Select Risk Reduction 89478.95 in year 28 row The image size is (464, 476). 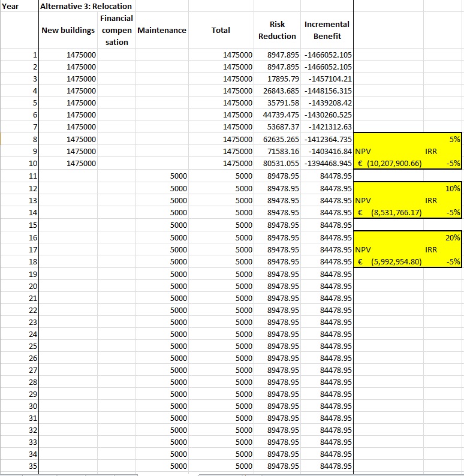coord(278,382)
